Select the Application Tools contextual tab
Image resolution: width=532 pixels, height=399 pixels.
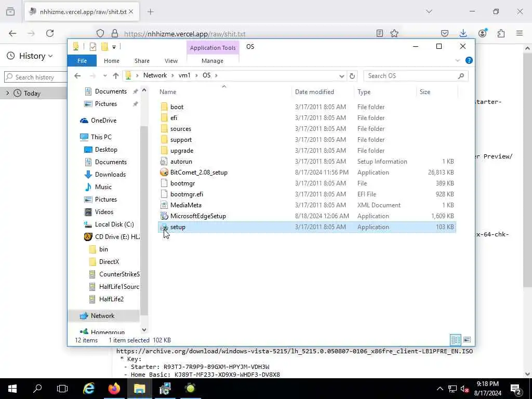(212, 48)
